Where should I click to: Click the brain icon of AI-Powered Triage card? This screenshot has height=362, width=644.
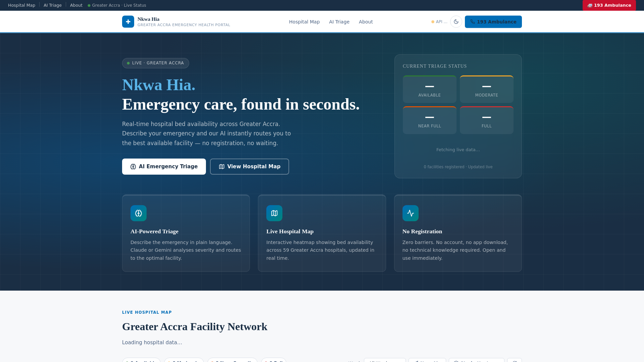[x=139, y=213]
